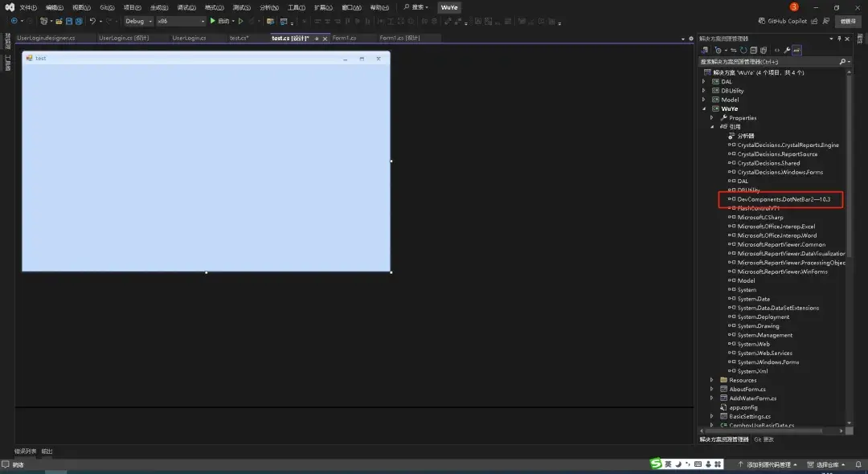
Task: Click Sync with Active Document icon
Action: 733,50
